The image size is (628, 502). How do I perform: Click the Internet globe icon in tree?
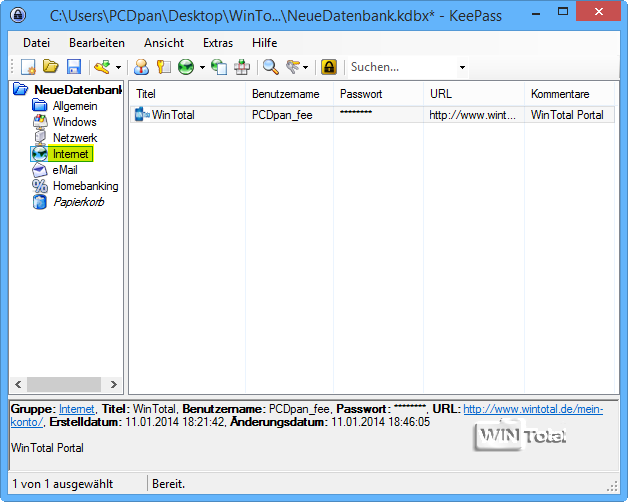39,154
